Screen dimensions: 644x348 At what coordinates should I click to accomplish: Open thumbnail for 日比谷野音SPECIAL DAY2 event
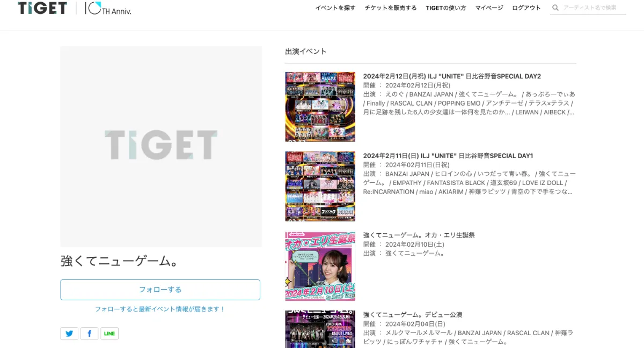coord(320,107)
